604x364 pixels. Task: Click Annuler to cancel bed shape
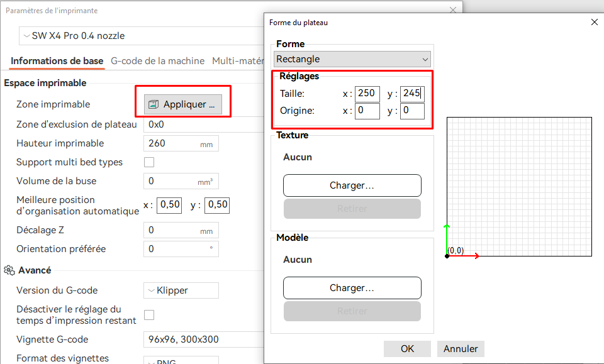point(461,349)
